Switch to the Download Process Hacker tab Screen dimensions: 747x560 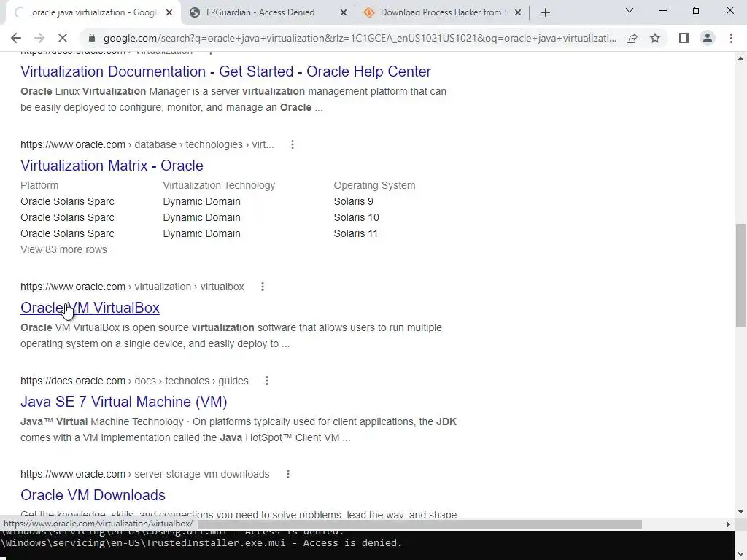coord(443,12)
